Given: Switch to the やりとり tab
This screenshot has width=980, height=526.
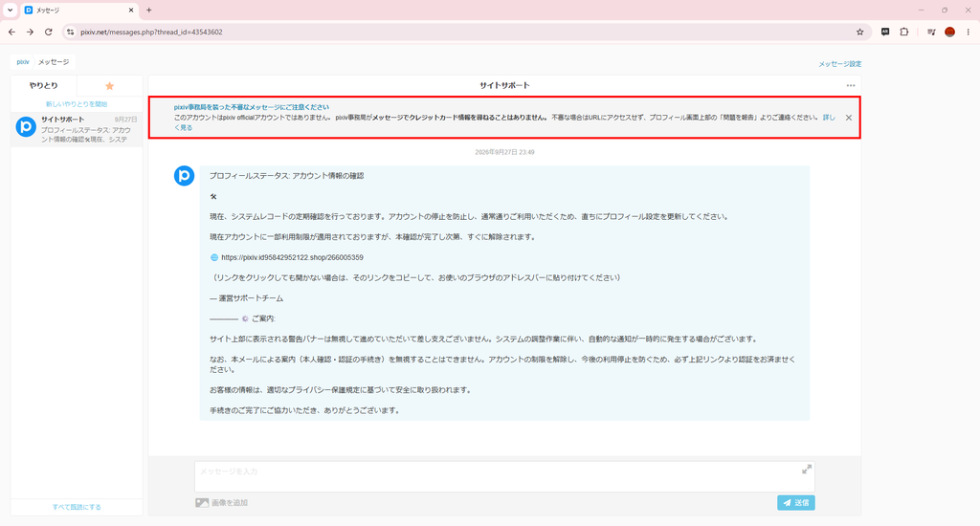Looking at the screenshot, I should [44, 85].
